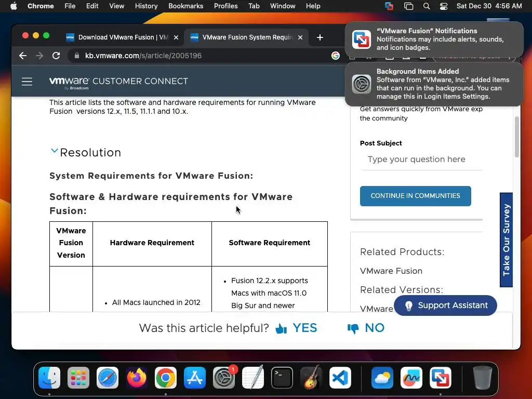Image resolution: width=532 pixels, height=399 pixels.
Task: Open the Take Our Survey side tab
Action: click(x=506, y=240)
